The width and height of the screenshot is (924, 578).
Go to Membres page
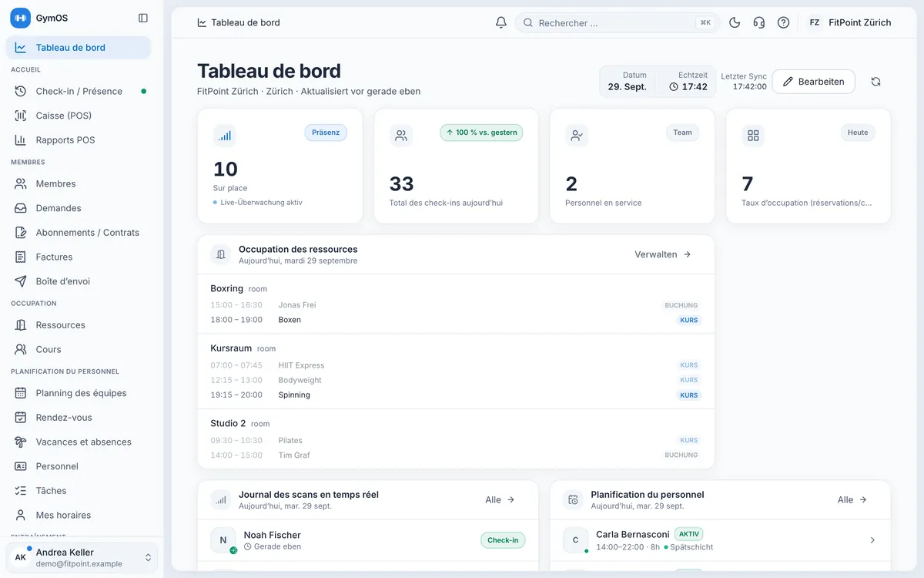[79, 183]
